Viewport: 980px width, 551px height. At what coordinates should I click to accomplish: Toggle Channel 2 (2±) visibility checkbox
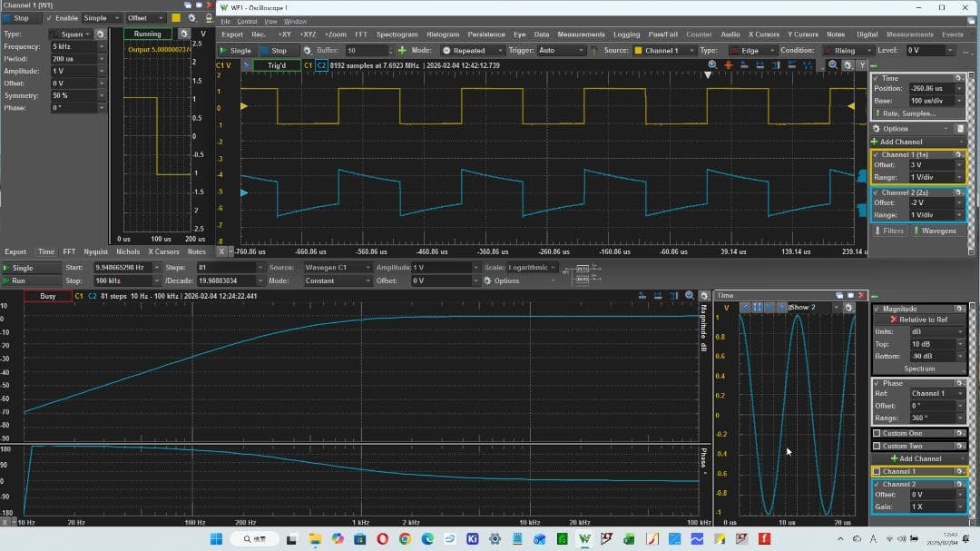pos(877,192)
